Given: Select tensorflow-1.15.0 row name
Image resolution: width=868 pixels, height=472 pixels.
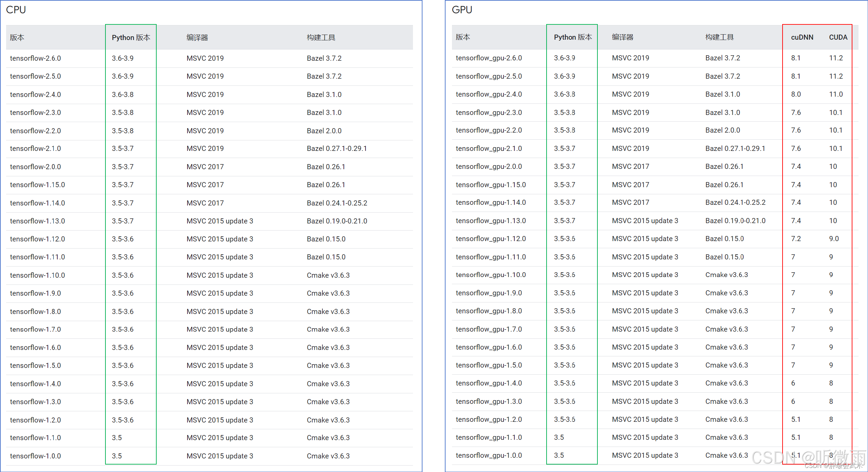Looking at the screenshot, I should click(37, 185).
